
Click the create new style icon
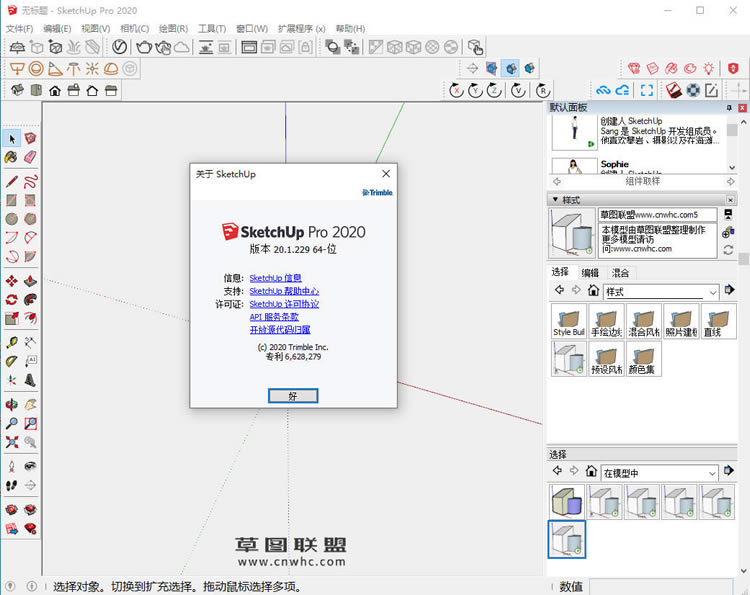[728, 232]
